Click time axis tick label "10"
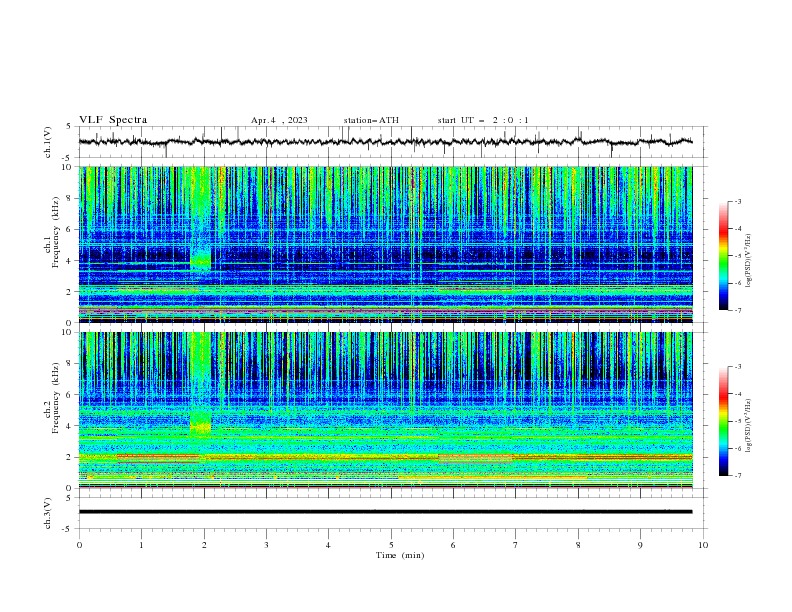 703,545
